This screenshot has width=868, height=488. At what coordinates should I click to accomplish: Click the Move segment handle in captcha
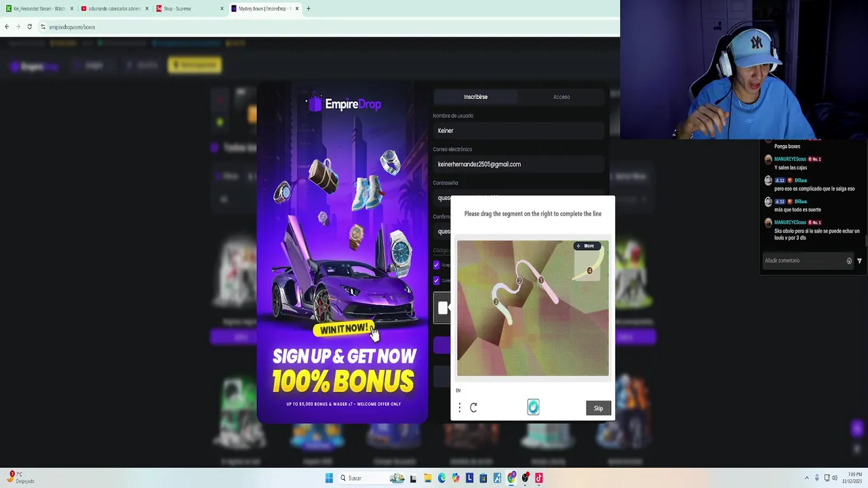(586, 246)
